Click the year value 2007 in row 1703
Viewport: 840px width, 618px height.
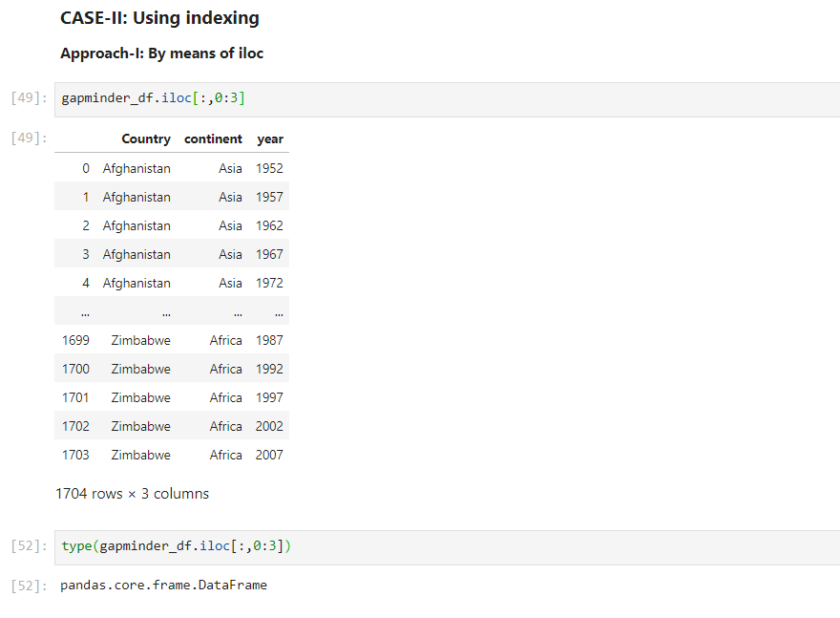pos(268,455)
